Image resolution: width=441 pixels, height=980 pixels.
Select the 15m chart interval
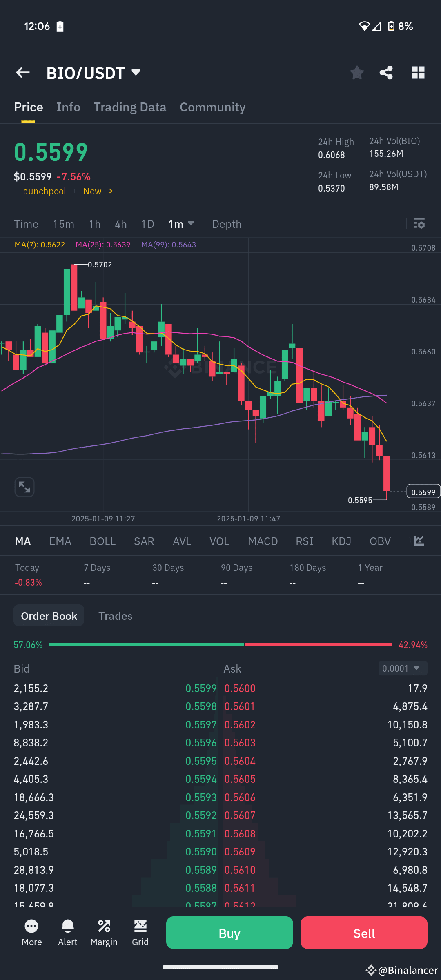click(64, 224)
